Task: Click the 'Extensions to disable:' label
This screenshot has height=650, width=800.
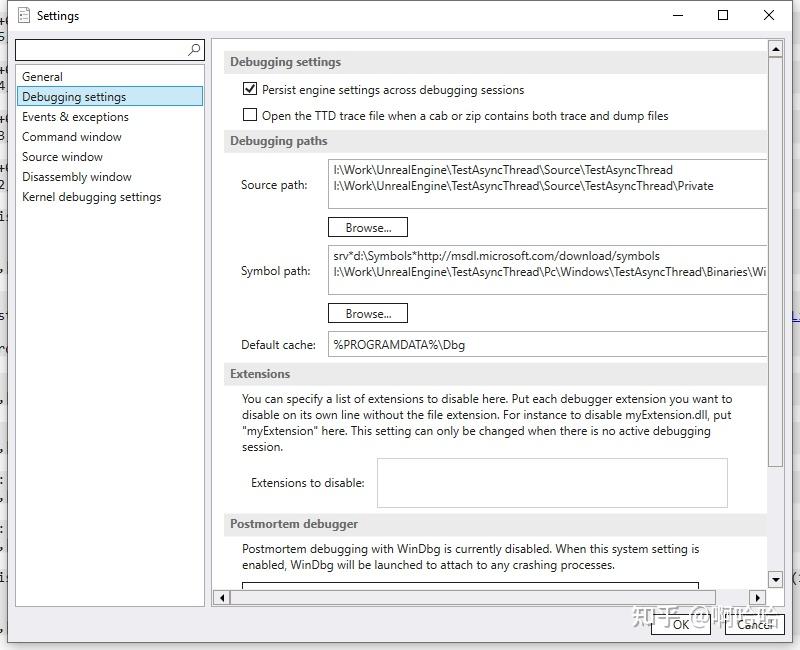Action: point(308,483)
